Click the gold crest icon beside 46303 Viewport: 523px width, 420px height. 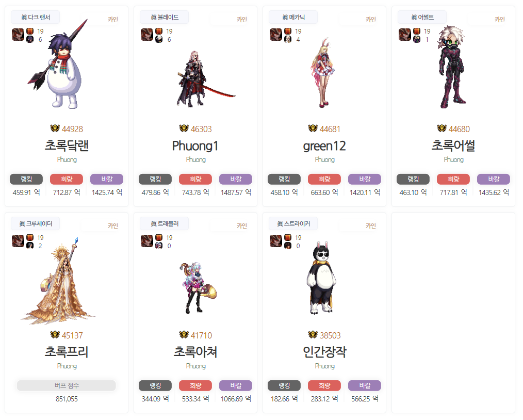click(184, 128)
